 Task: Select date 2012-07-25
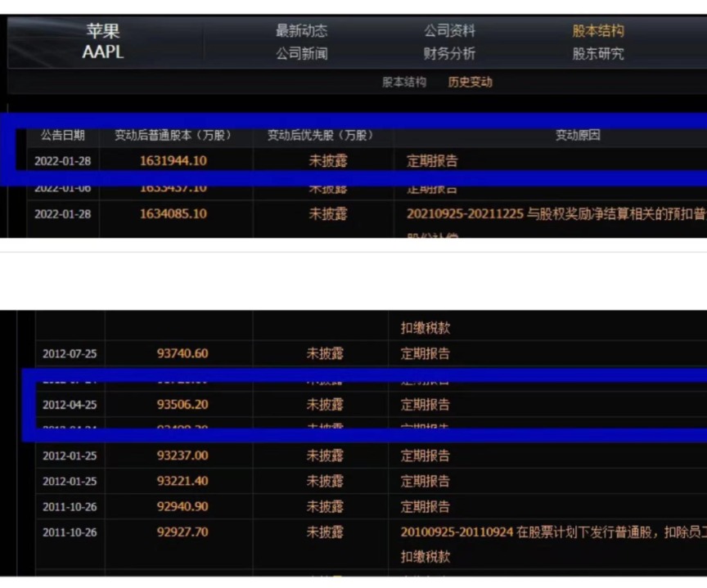[70, 354]
